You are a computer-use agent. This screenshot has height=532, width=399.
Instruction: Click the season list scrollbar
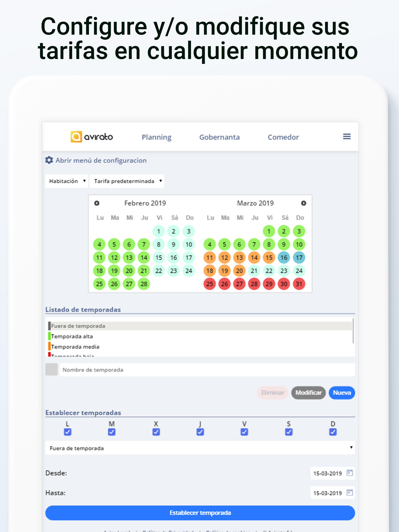(353, 331)
